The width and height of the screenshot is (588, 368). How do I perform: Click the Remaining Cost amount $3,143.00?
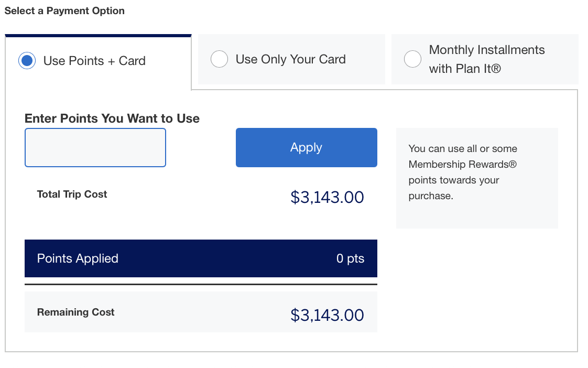coord(327,315)
